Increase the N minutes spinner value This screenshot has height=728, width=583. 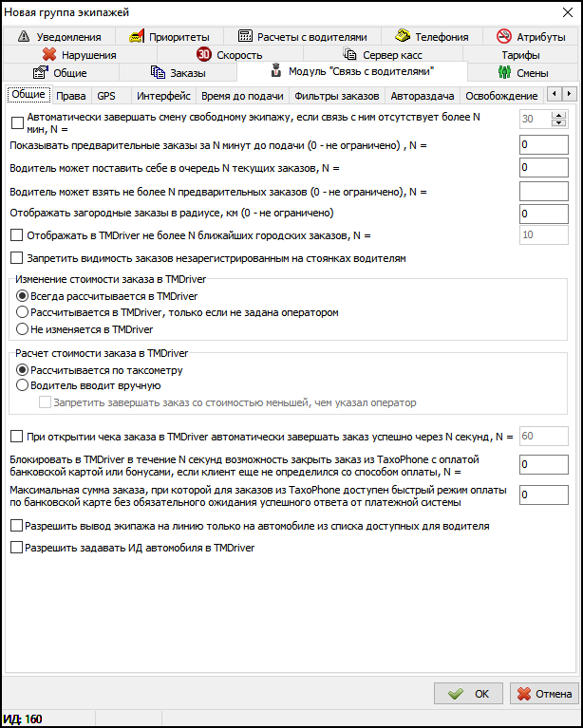click(x=558, y=116)
